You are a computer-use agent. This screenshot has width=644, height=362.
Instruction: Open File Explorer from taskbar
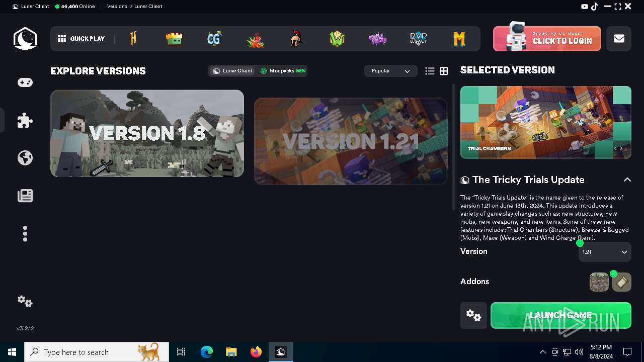[x=231, y=352]
